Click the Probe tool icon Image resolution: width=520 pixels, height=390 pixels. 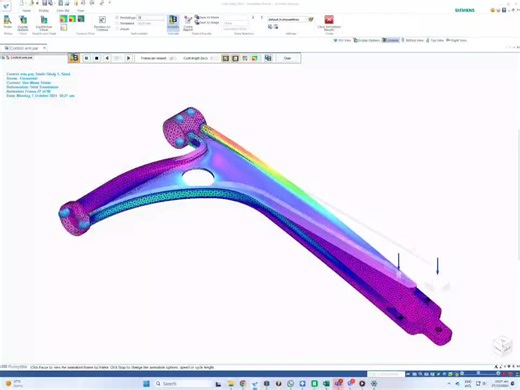point(7,22)
